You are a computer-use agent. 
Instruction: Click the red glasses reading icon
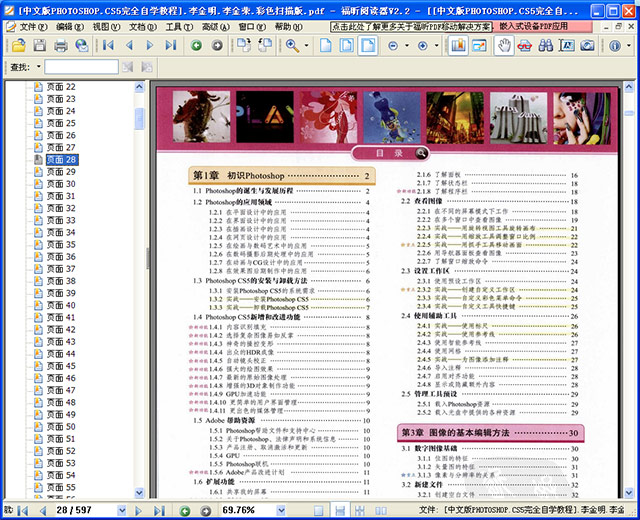[524, 46]
